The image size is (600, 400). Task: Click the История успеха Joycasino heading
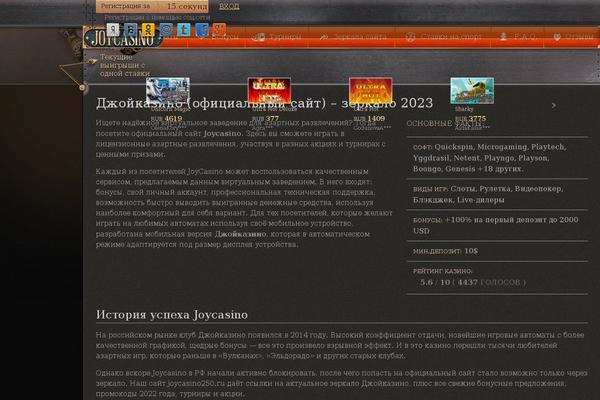coord(172,315)
